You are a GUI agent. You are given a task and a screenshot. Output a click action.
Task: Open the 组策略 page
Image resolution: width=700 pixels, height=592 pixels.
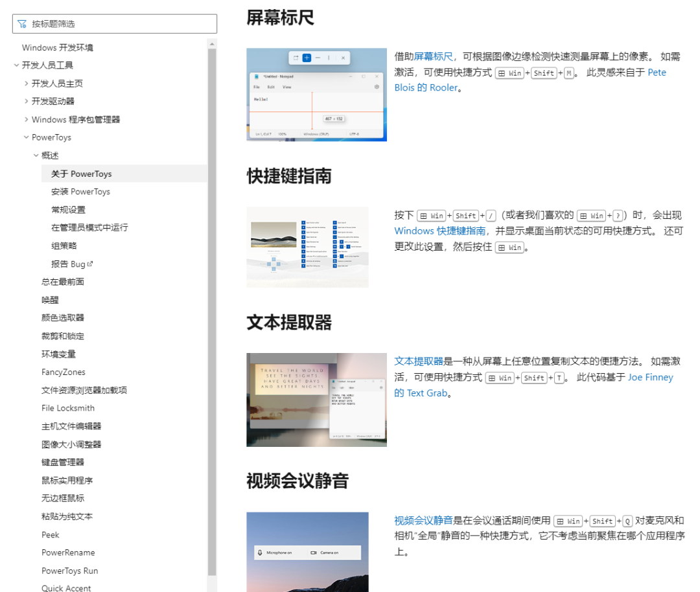coord(64,246)
